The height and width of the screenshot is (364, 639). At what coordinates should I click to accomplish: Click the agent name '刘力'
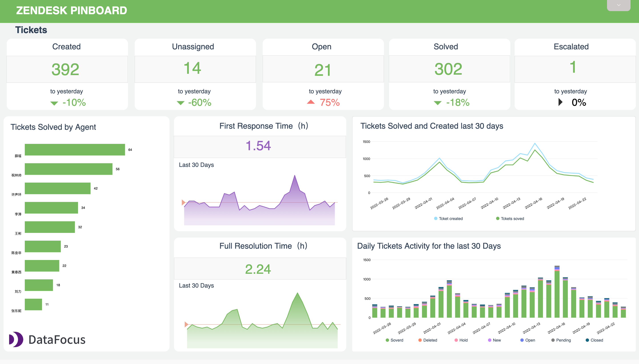[x=18, y=292]
